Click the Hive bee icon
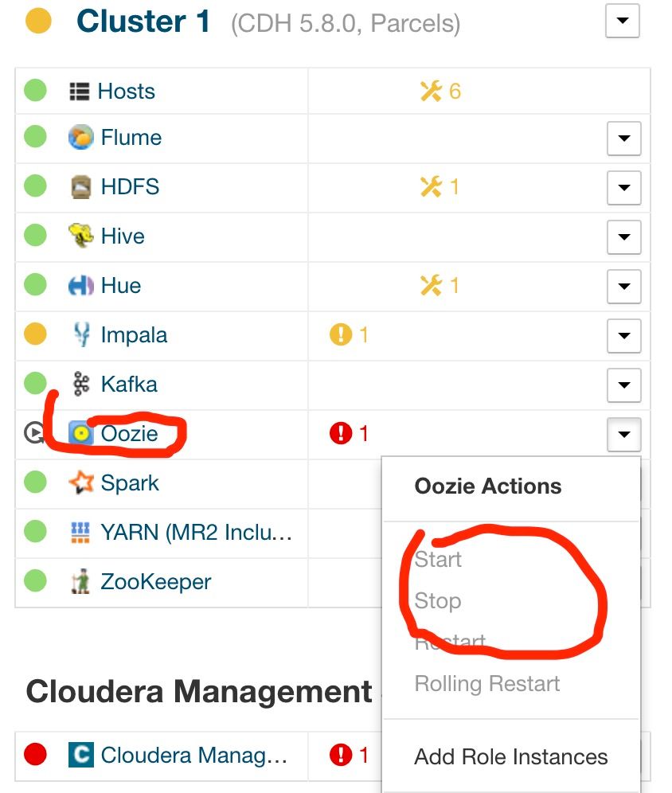Viewport: 672px width, 793px height. (81, 236)
